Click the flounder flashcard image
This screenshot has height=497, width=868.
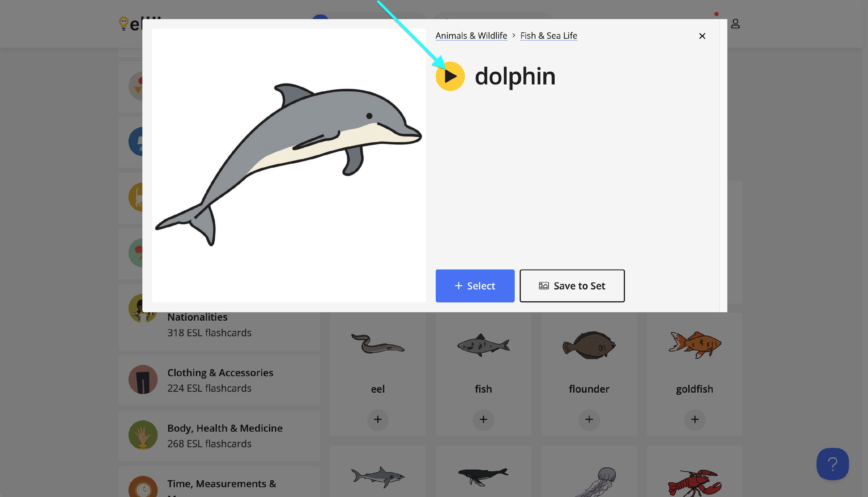tap(589, 345)
